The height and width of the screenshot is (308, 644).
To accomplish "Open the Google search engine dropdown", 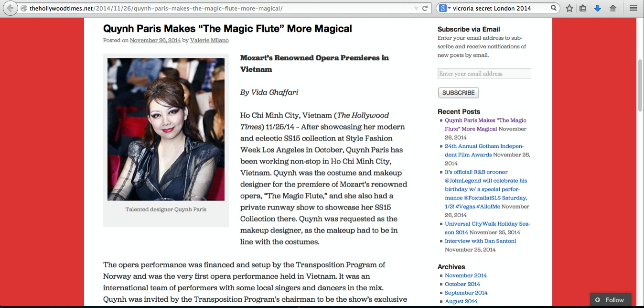I will [445, 8].
